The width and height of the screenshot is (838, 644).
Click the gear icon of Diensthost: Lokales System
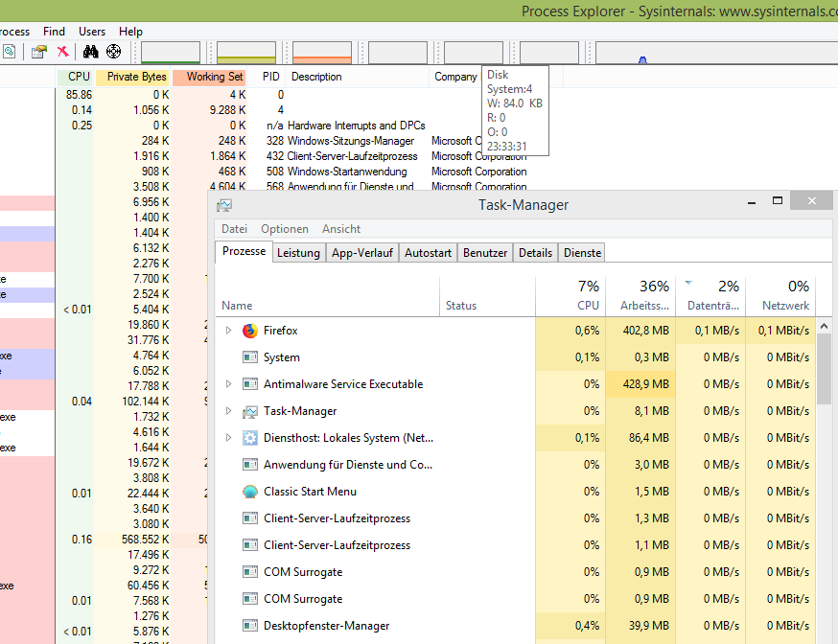(249, 438)
